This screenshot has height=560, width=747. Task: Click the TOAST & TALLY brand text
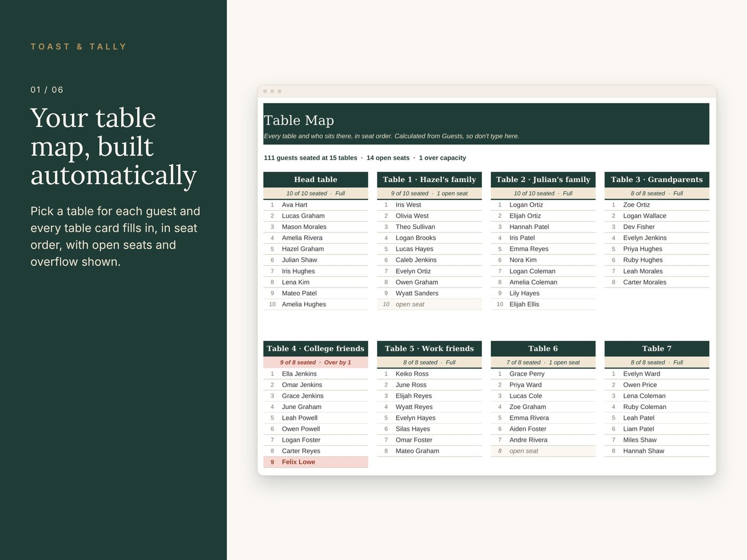coord(78,47)
